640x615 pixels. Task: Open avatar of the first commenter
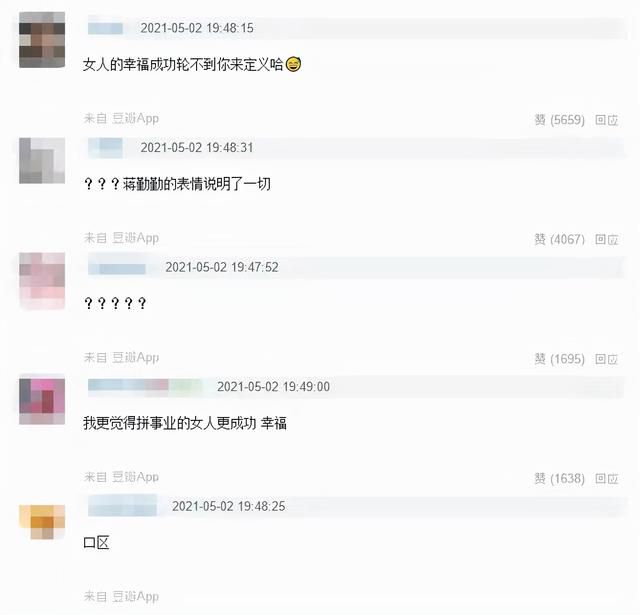click(42, 40)
